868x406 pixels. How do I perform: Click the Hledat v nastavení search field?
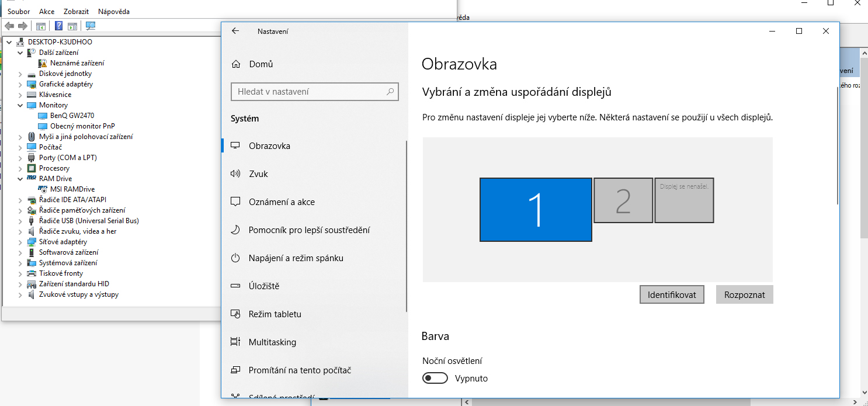(315, 92)
